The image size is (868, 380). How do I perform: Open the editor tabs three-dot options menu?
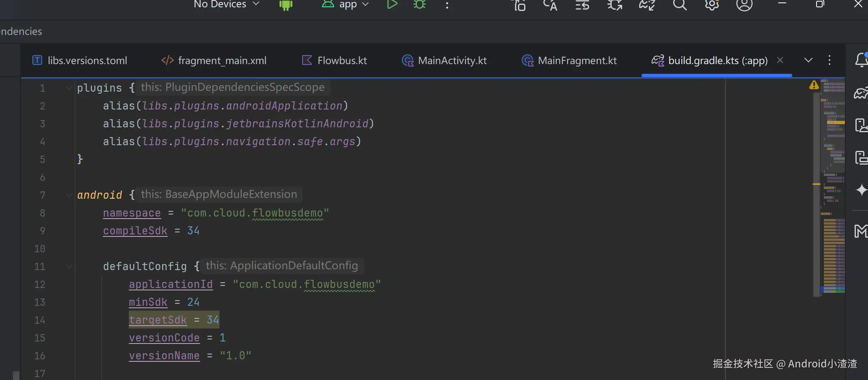pos(830,60)
